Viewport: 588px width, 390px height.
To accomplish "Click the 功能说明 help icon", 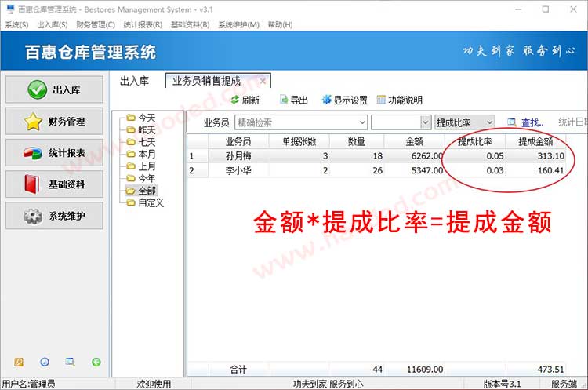I will pyautogui.click(x=381, y=100).
